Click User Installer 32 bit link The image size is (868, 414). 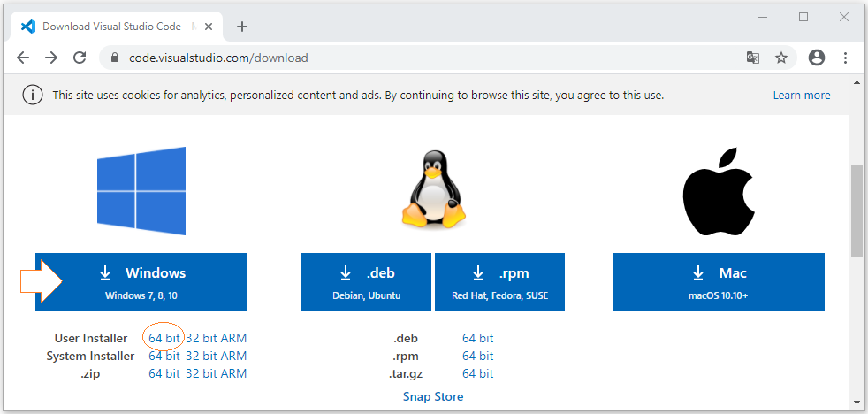(202, 338)
